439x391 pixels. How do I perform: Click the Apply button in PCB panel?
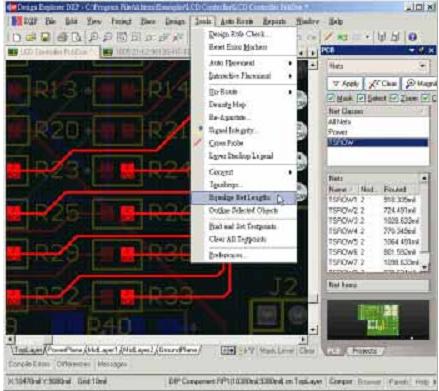345,84
